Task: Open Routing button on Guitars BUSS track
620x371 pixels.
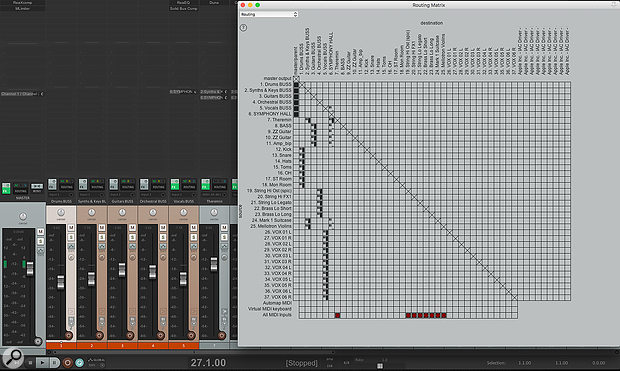Action: (x=128, y=184)
